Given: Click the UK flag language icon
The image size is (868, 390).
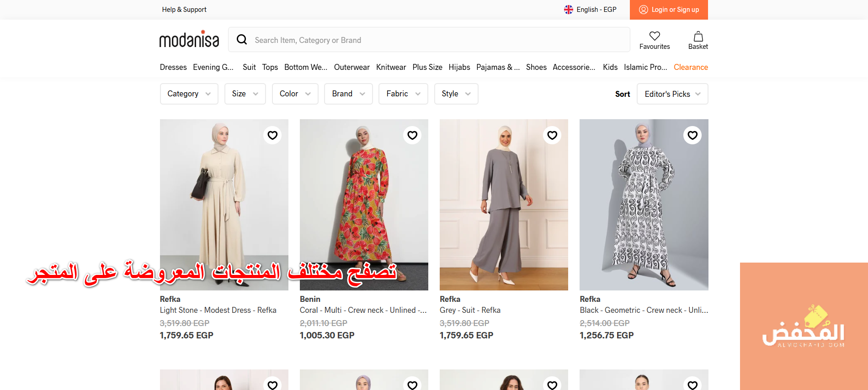Looking at the screenshot, I should click(x=568, y=10).
